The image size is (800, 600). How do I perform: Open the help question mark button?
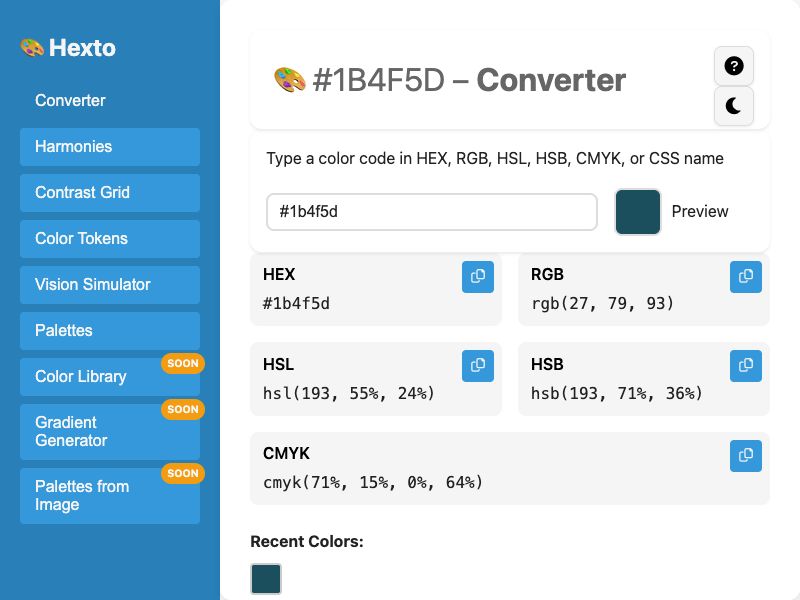733,66
